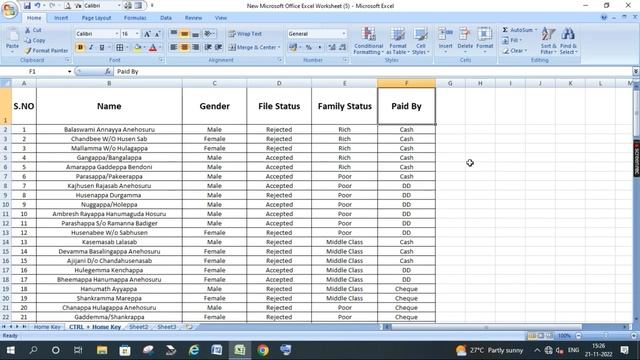Decrease font size with Shrink Font

157,34
